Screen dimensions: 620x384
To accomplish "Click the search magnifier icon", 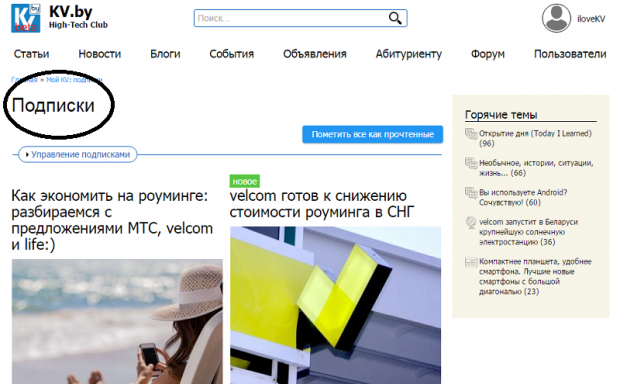I will click(x=395, y=18).
